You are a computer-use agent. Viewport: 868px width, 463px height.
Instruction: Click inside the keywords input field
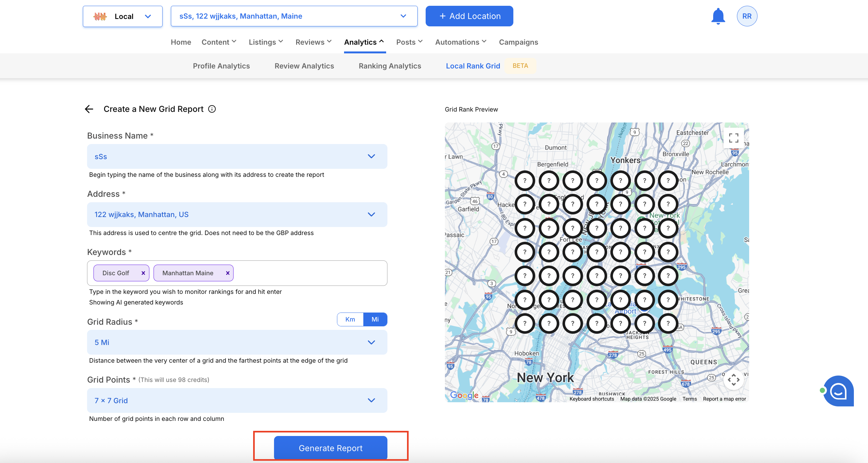[310, 273]
